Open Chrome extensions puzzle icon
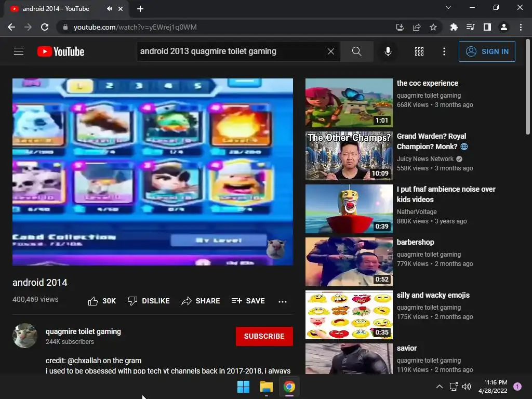The width and height of the screenshot is (532, 399). pos(454,27)
